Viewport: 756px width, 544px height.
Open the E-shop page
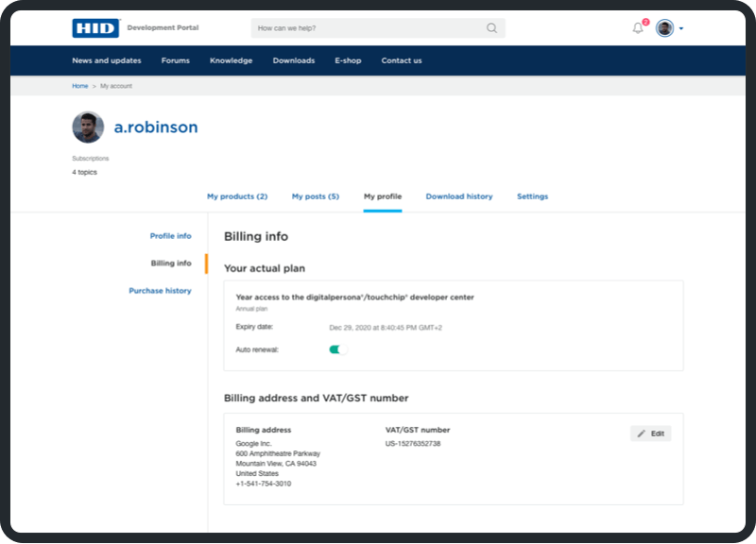[x=348, y=60]
